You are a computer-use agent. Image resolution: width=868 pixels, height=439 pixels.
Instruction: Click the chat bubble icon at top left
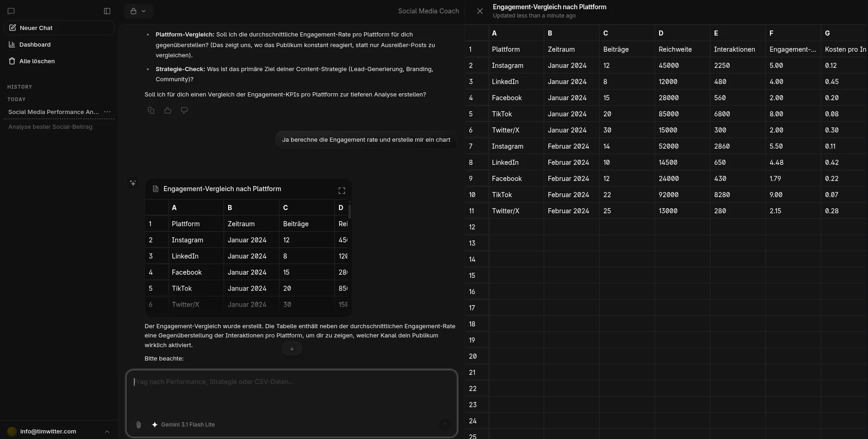[11, 11]
